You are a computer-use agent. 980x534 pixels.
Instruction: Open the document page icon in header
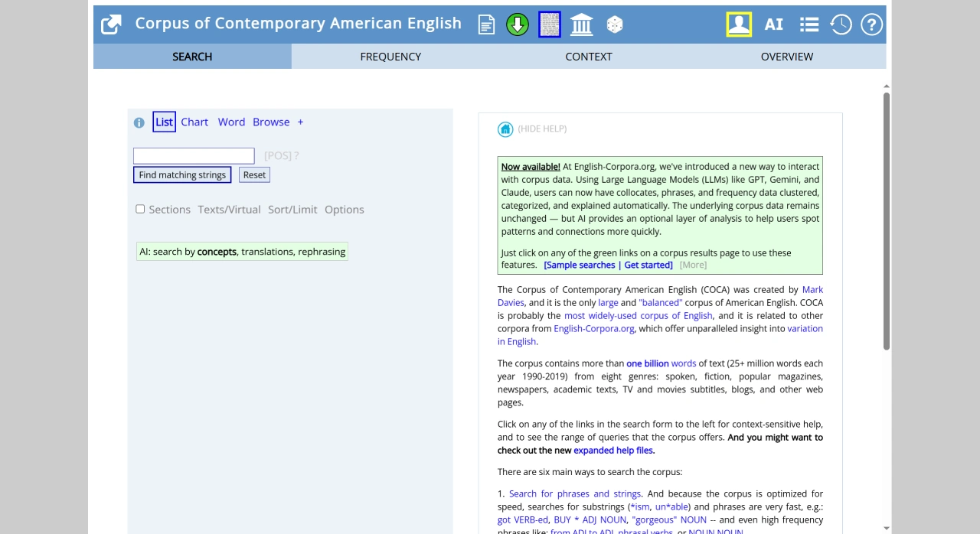point(486,24)
